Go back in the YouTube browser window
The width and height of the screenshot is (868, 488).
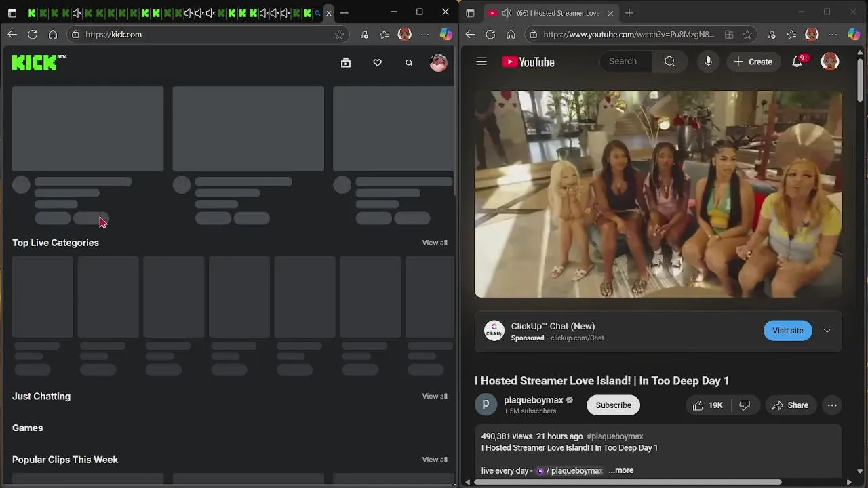pyautogui.click(x=470, y=34)
